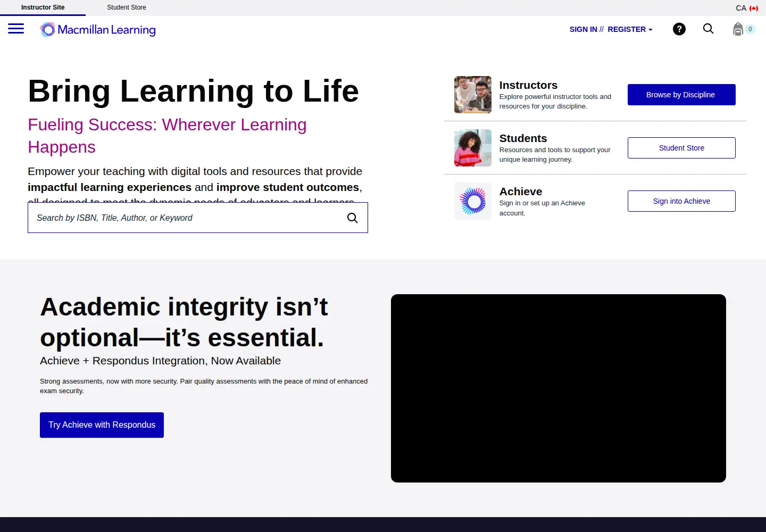Click the Achieve logo icon
Viewport: 766px width, 532px height.
coord(473,201)
